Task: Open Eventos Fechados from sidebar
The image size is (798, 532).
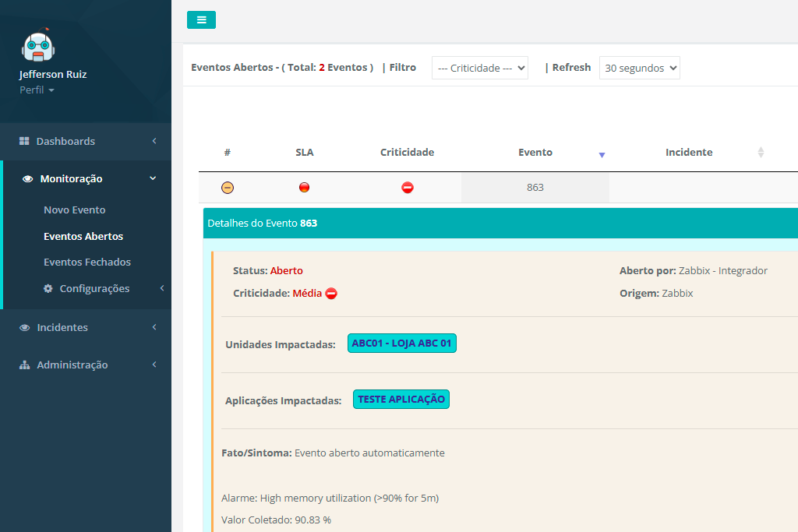Action: pos(87,262)
